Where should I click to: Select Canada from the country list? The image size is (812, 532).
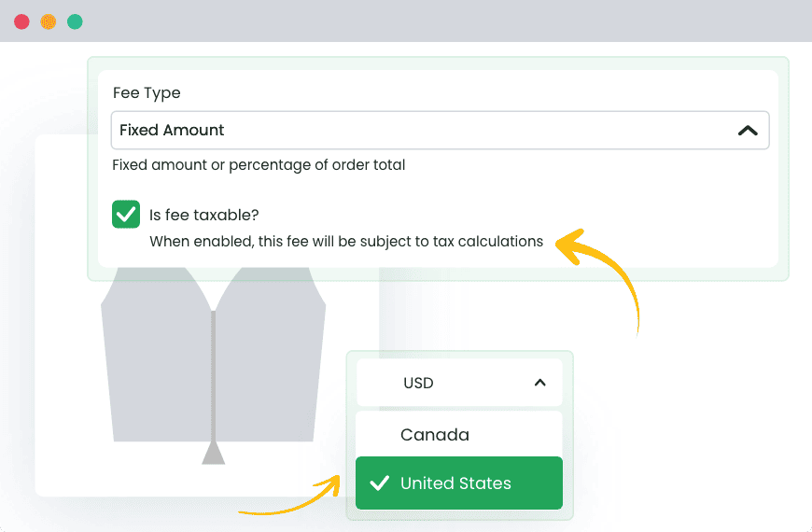(435, 435)
